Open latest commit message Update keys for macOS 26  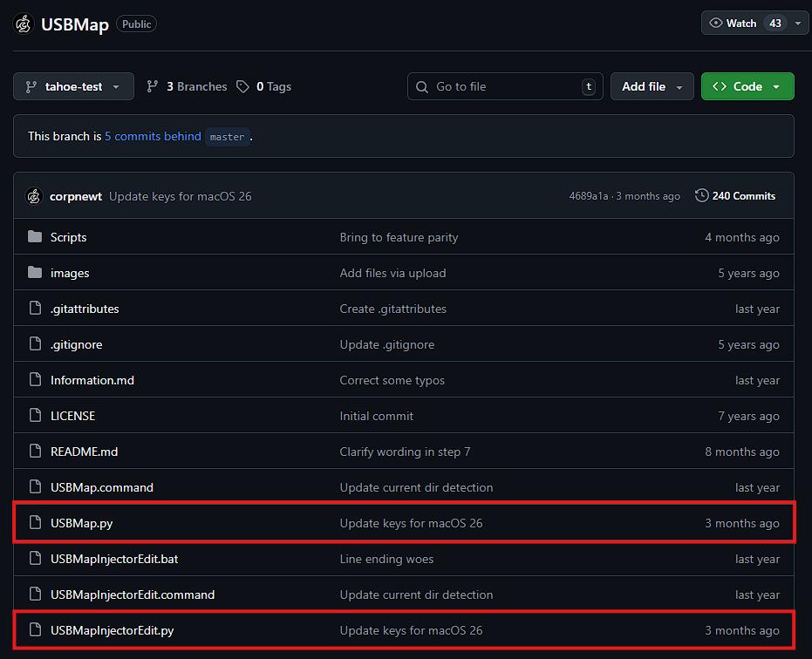tap(181, 196)
